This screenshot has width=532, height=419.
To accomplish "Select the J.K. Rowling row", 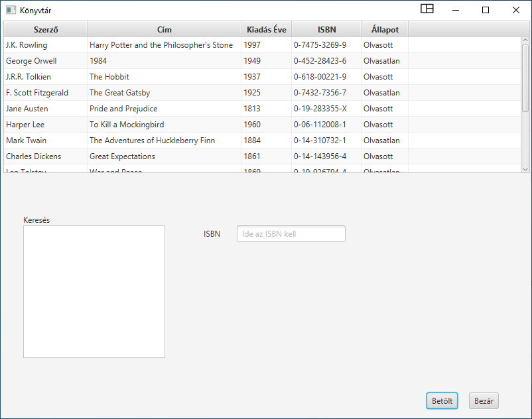I will tap(199, 45).
